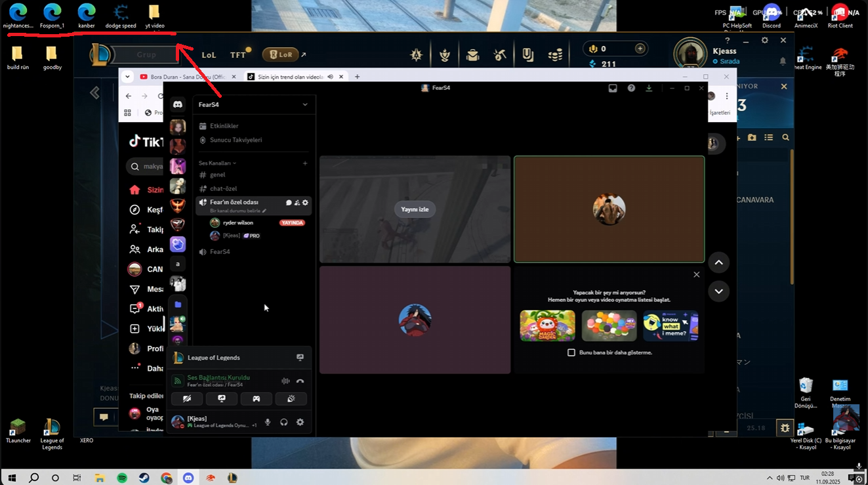The height and width of the screenshot is (485, 868).
Task: Collapse the Ses Kanalları channel category
Action: pos(217,163)
